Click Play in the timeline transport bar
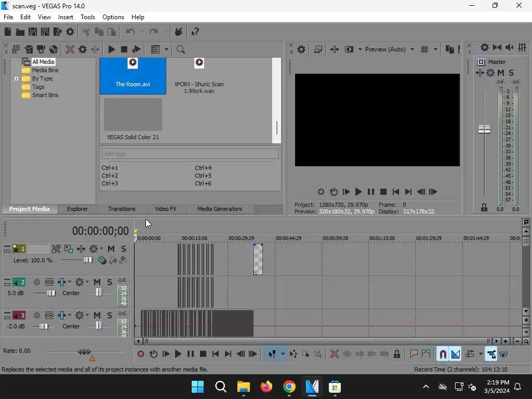Screen dimensions: 532x399 pyautogui.click(x=178, y=354)
